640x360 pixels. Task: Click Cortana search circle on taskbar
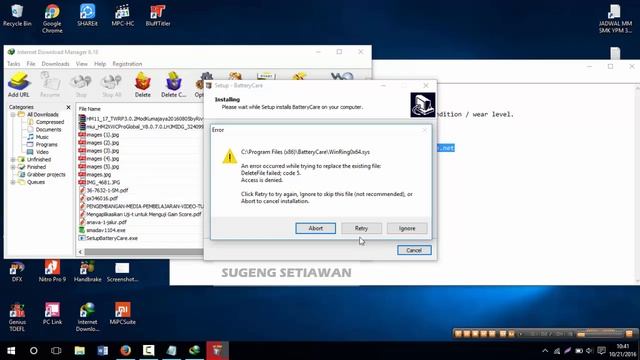[34, 351]
